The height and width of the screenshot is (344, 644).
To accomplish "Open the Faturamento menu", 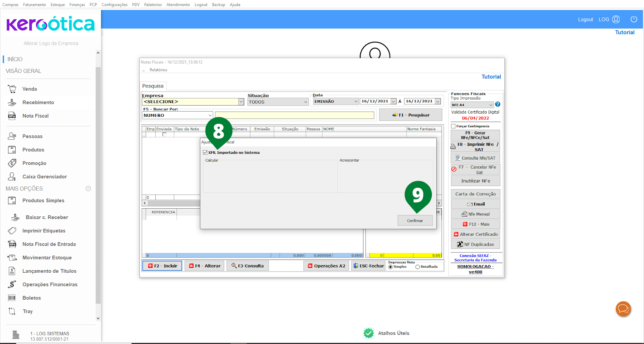I will [35, 5].
